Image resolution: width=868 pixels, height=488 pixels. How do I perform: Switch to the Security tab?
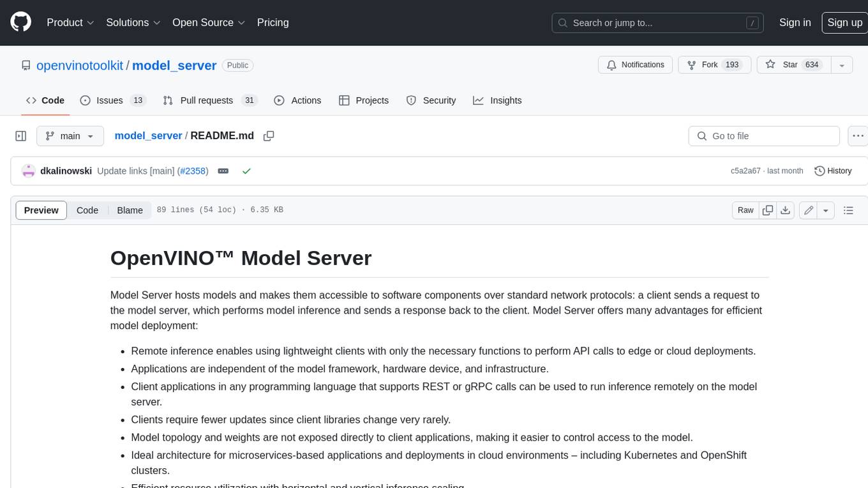click(431, 100)
